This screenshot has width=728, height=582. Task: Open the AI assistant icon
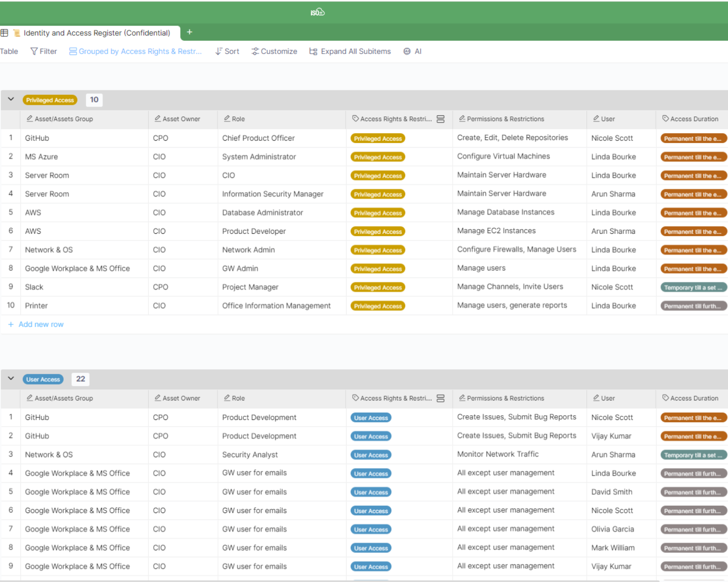[407, 51]
